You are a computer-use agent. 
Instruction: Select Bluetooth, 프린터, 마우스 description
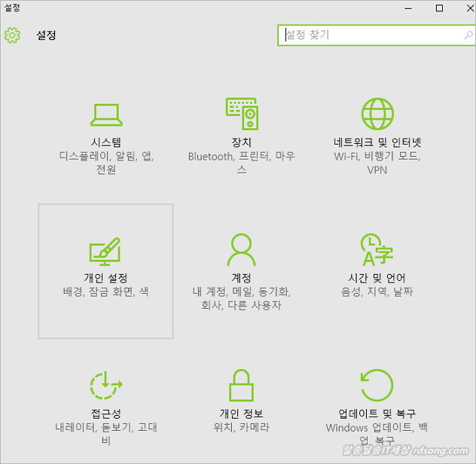coord(242,156)
